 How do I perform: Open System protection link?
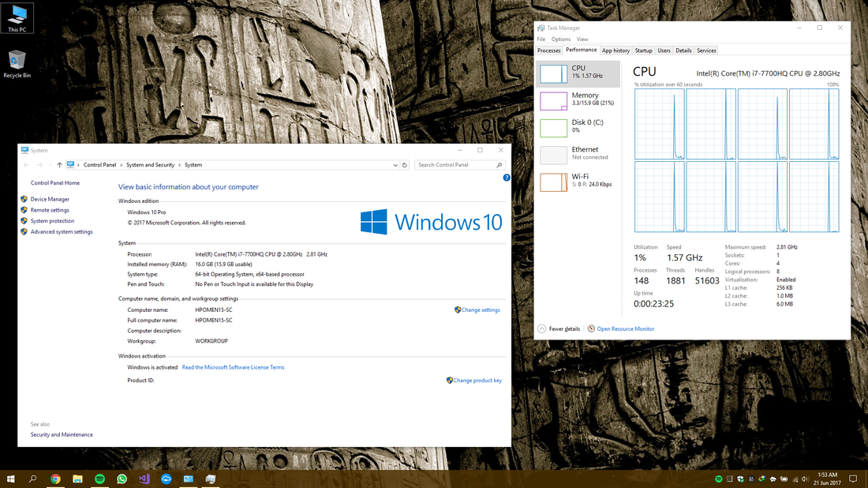pyautogui.click(x=52, y=221)
